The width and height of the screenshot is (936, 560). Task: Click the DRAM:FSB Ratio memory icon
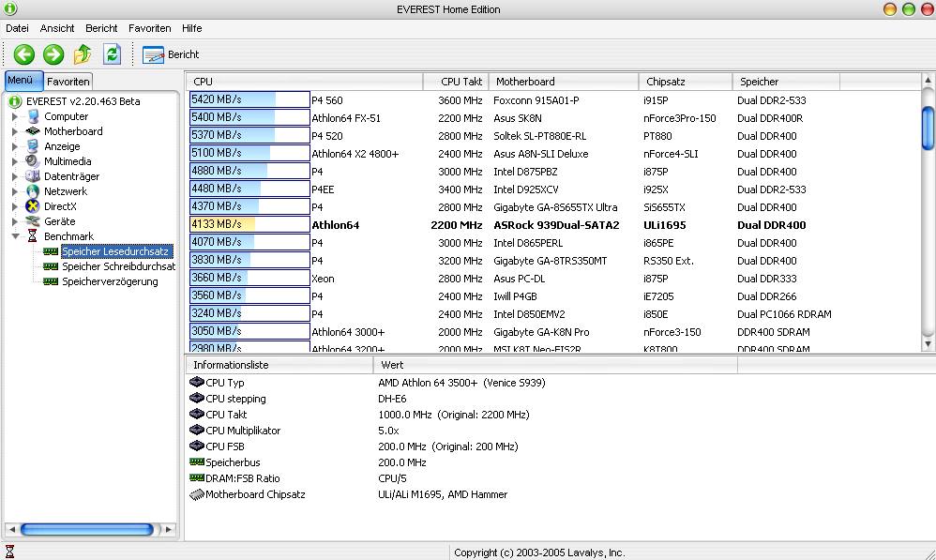[x=196, y=477]
